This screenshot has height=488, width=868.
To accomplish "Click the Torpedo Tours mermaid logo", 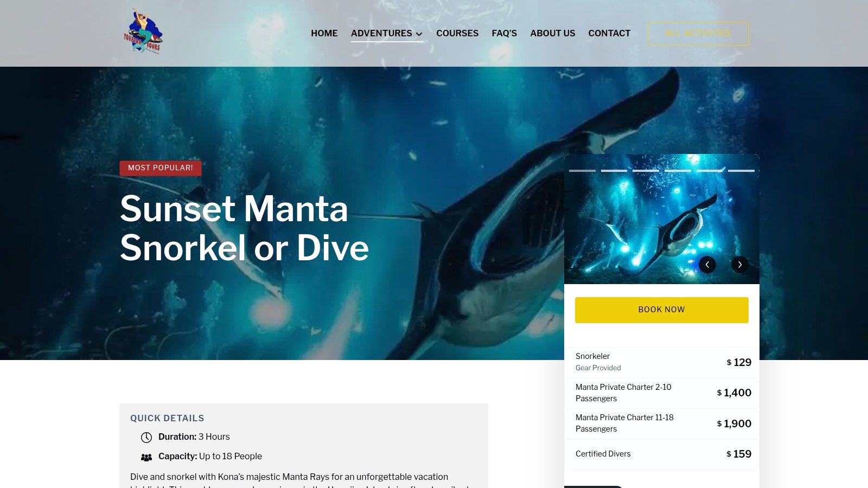I will 143,31.
